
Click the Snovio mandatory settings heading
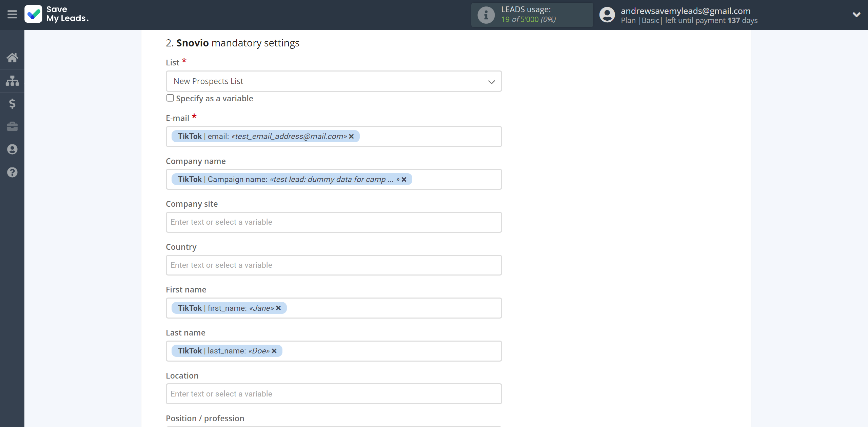click(233, 43)
